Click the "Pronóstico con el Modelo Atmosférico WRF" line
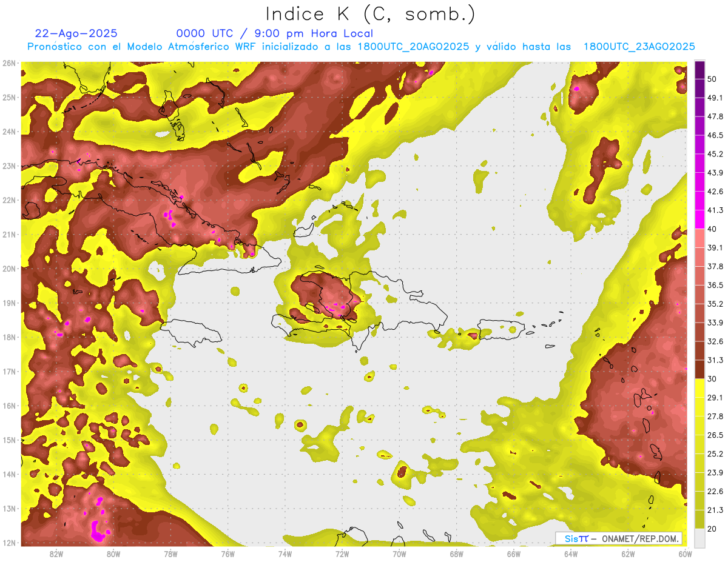This screenshot has height=562, width=728. [x=361, y=47]
